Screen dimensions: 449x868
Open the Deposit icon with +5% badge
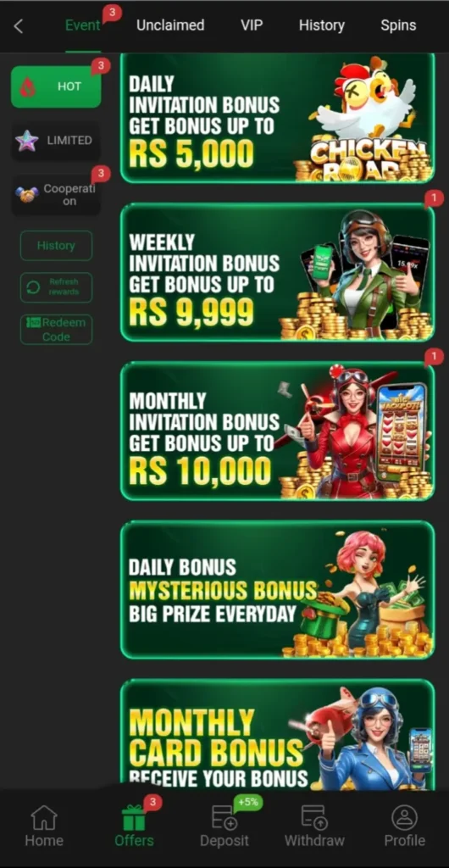224,817
